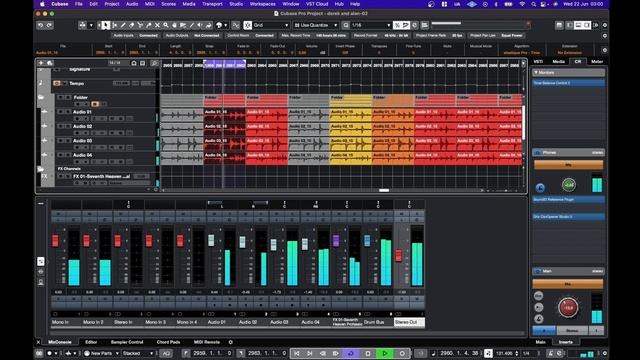Select the Range Selection tool
This screenshot has height=360, width=640.
pos(114,25)
